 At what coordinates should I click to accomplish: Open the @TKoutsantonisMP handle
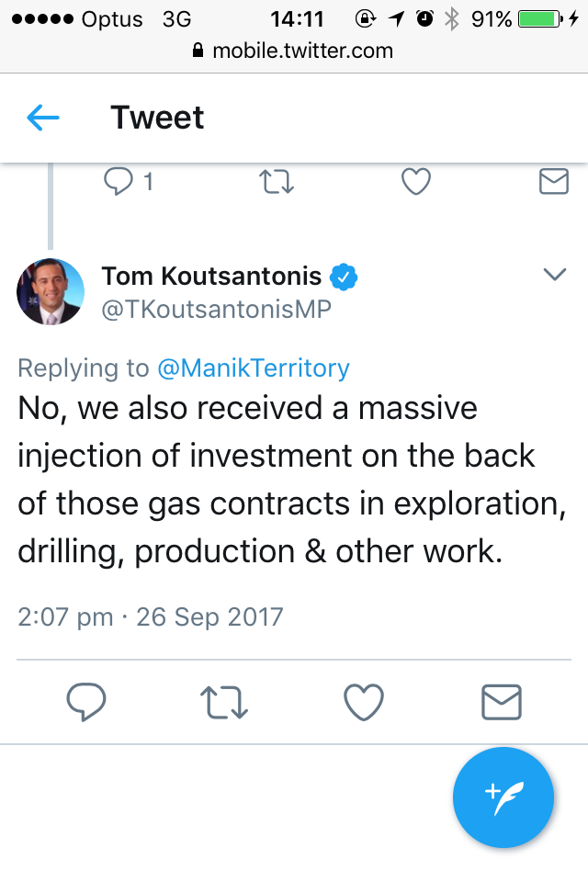[x=216, y=310]
